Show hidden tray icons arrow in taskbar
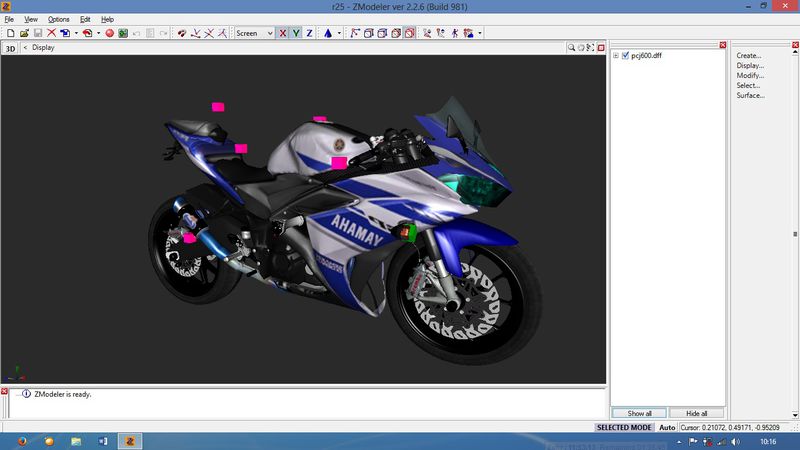This screenshot has height=450, width=800. click(679, 442)
